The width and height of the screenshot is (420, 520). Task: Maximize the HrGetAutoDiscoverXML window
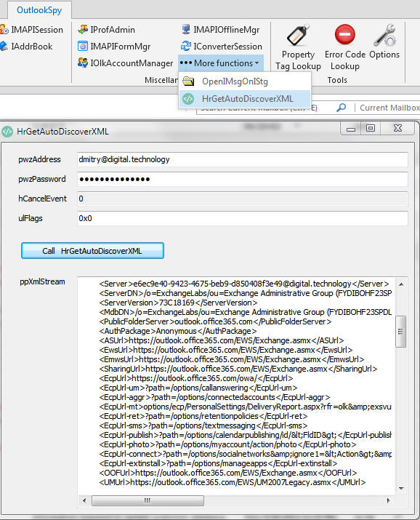(371, 128)
